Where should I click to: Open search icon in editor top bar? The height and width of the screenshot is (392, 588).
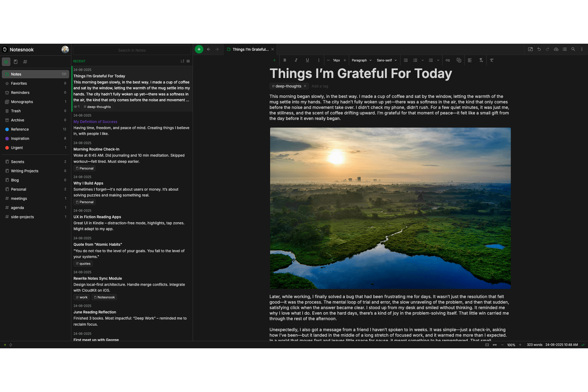coord(573,49)
